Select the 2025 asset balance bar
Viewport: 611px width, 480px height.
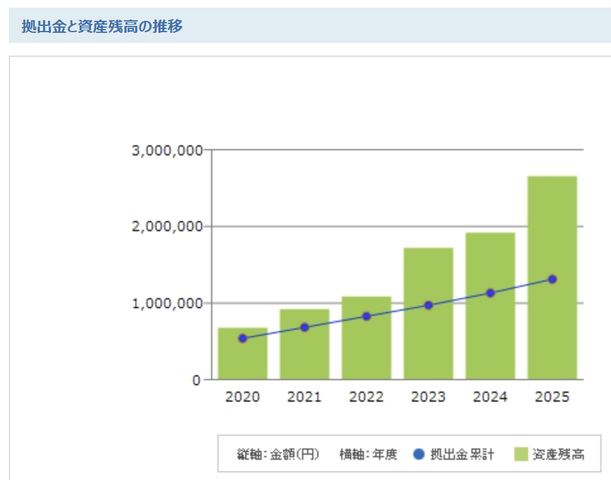pyautogui.click(x=552, y=277)
